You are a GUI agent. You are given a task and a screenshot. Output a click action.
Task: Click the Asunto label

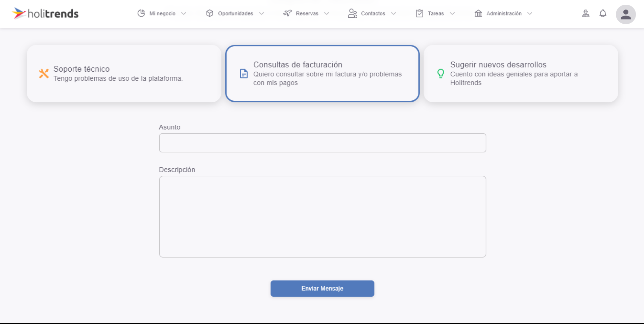point(170,127)
